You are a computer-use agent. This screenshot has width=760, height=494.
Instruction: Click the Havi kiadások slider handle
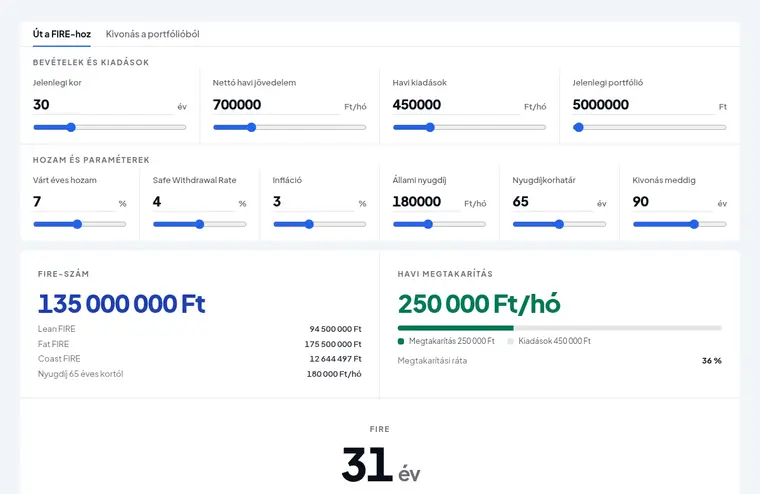pyautogui.click(x=430, y=127)
